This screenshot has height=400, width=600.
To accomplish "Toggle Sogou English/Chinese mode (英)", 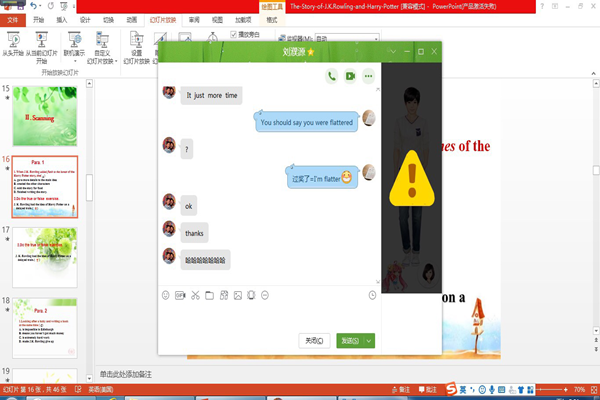I will 463,390.
